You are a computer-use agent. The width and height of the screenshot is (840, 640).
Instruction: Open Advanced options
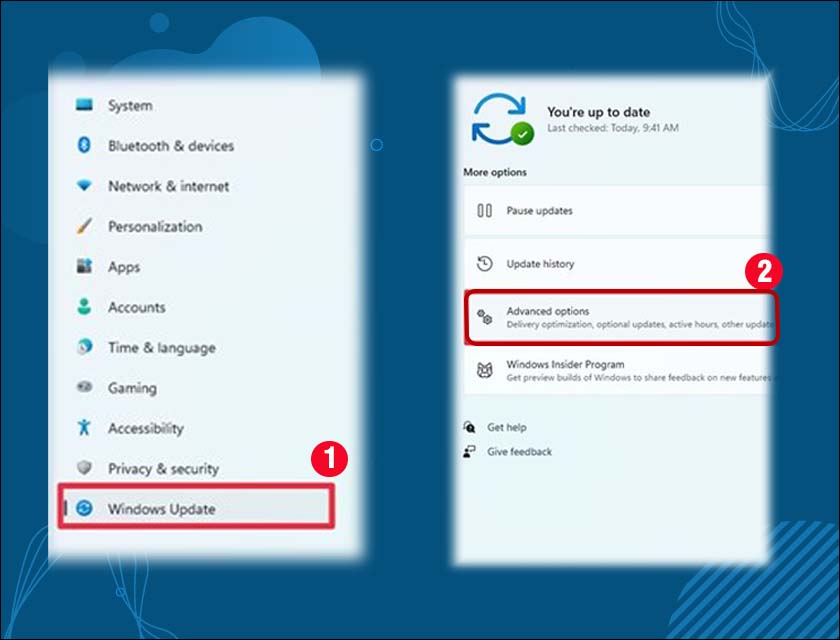[x=548, y=311]
